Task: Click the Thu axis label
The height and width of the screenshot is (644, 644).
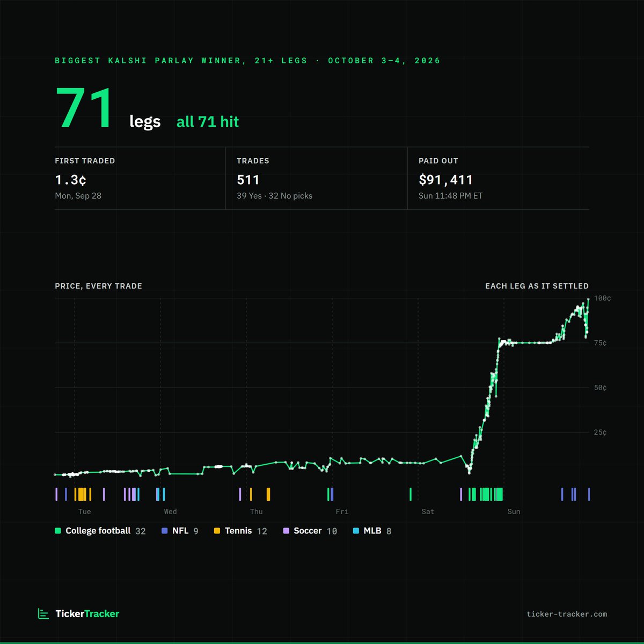Action: click(x=256, y=511)
